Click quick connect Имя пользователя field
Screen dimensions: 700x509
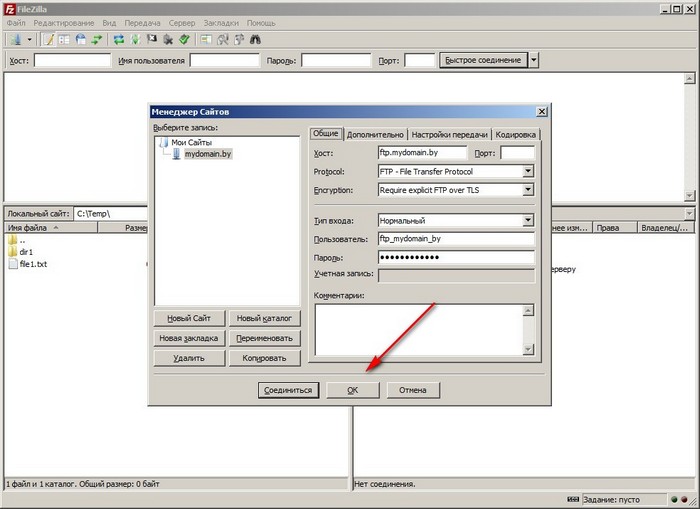pyautogui.click(x=225, y=60)
